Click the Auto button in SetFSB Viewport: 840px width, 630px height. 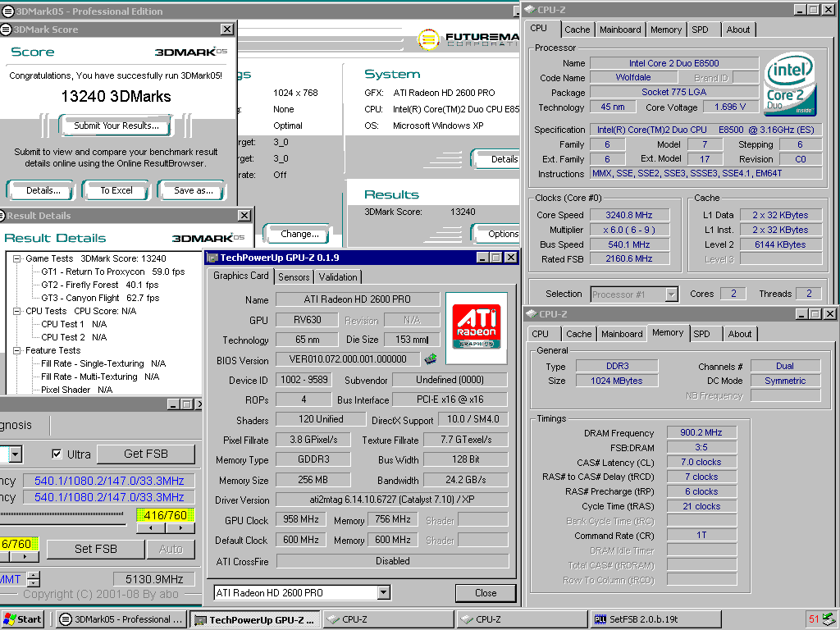point(171,549)
